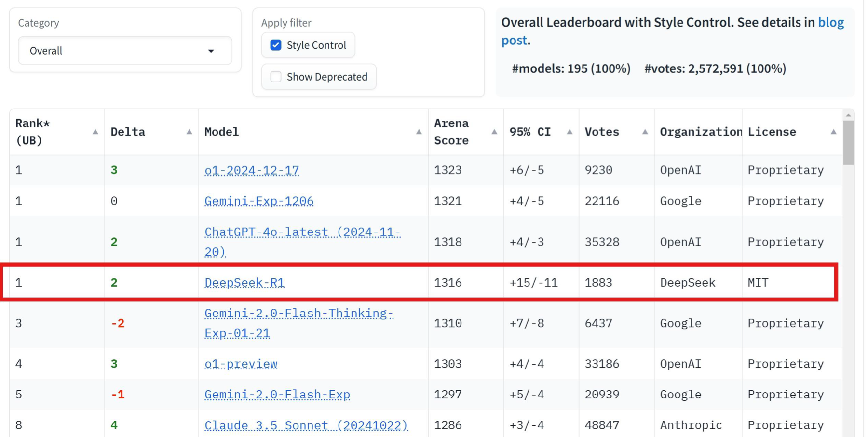Screen dimensions: 868x437
Task: Click the scrollbar up arrow
Action: pyautogui.click(x=848, y=115)
